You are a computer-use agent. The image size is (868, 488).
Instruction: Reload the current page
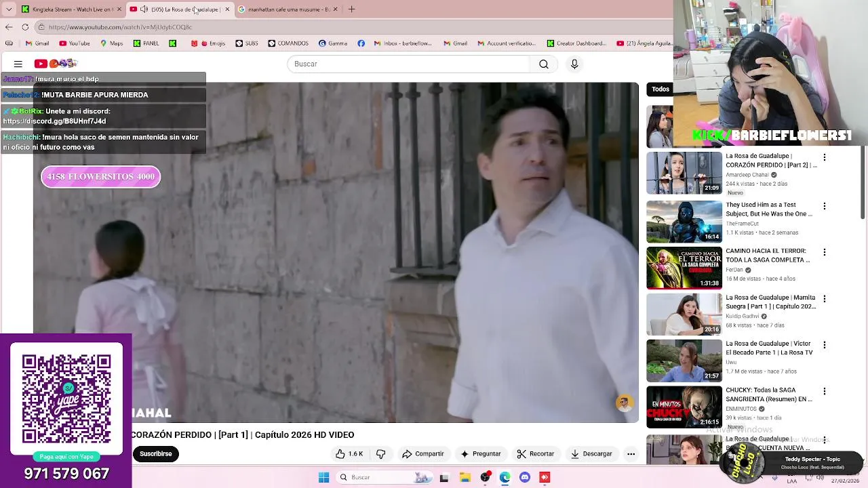[25, 27]
